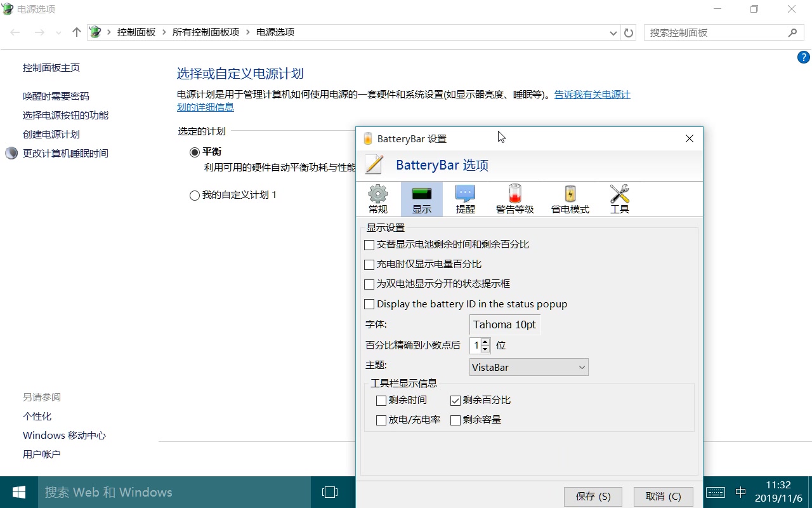Click the search magnifier icon
The image size is (812, 508).
point(792,32)
